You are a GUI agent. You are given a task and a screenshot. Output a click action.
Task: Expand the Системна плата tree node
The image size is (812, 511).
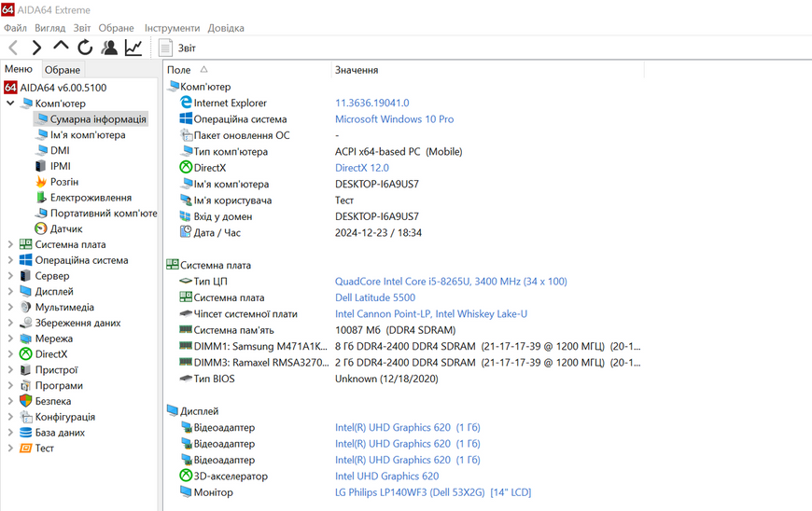pos(10,244)
